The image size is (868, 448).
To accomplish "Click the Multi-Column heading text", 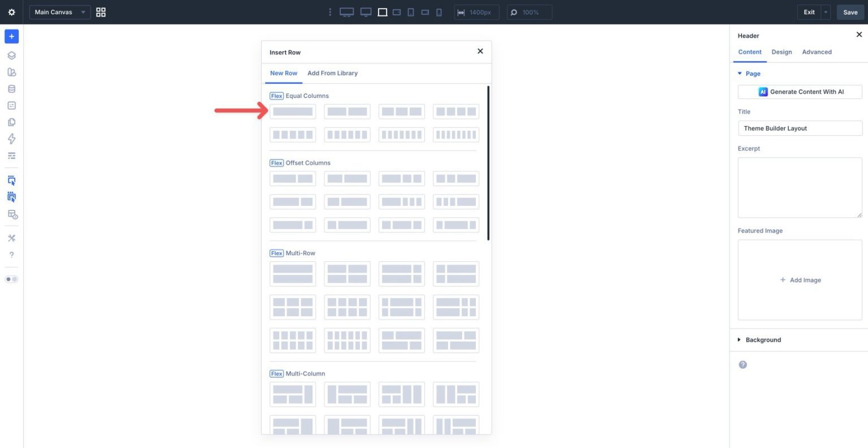I will point(305,374).
